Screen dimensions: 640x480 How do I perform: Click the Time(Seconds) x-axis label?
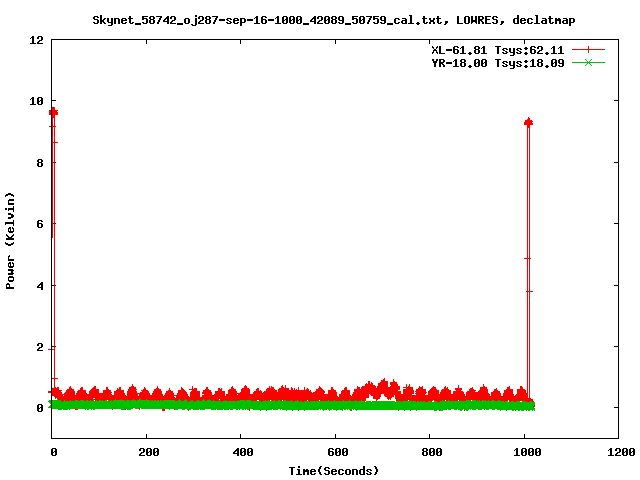pyautogui.click(x=334, y=470)
